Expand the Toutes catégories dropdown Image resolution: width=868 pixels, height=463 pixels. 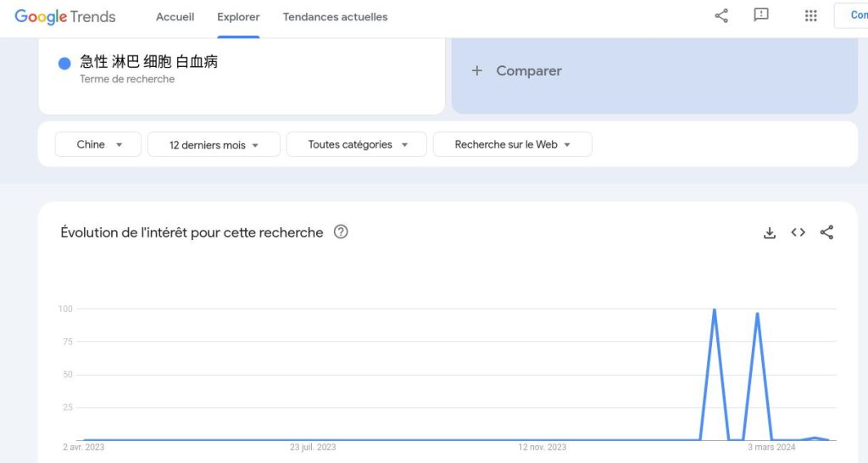point(359,145)
